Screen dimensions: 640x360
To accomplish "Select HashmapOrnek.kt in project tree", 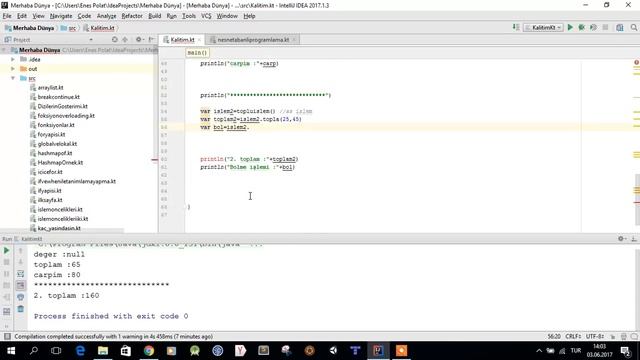I will [60, 162].
